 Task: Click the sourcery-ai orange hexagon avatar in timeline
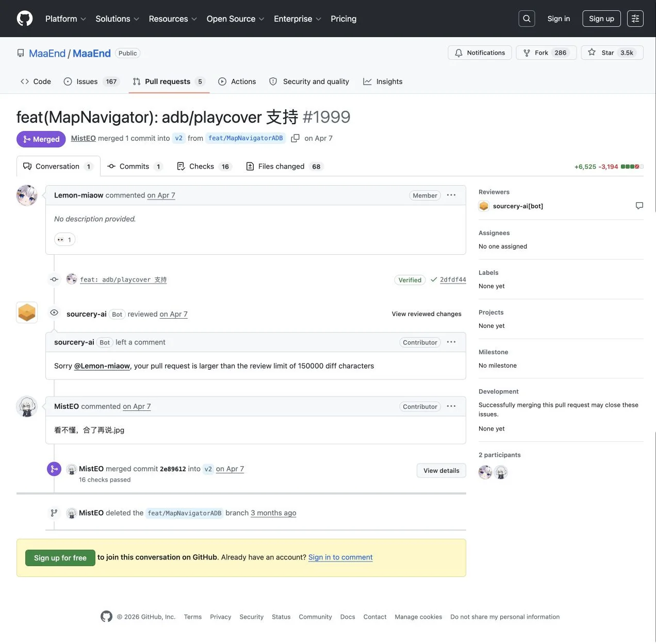coord(27,312)
